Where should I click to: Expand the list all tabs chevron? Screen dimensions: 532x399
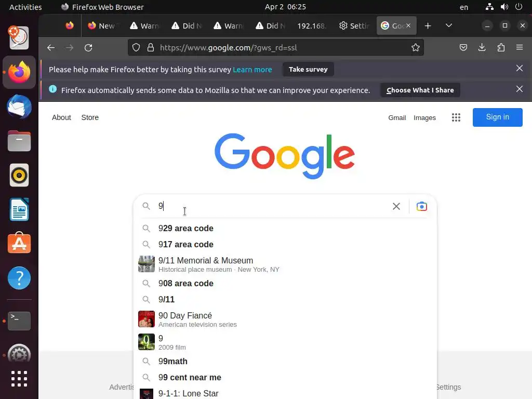(x=449, y=26)
